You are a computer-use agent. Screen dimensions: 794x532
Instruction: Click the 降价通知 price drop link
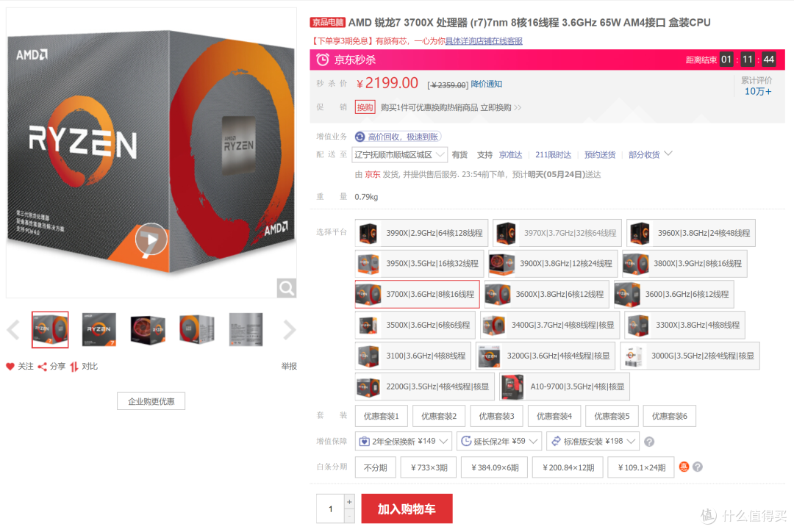pyautogui.click(x=486, y=84)
